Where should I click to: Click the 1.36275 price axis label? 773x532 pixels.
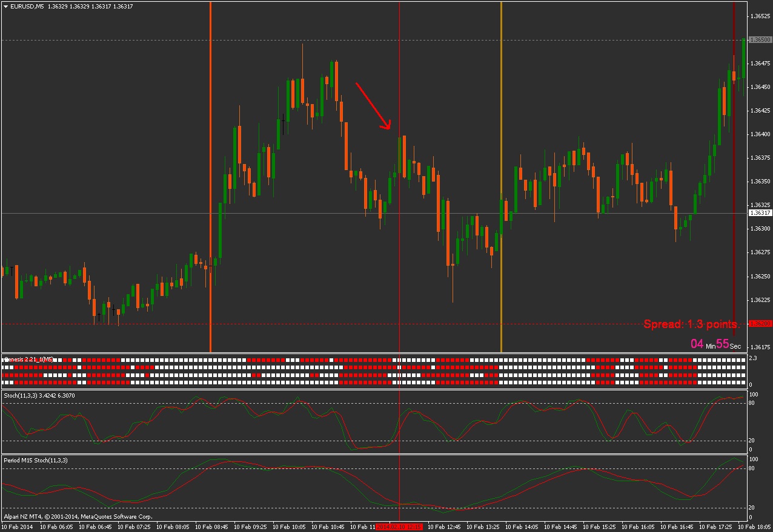760,252
